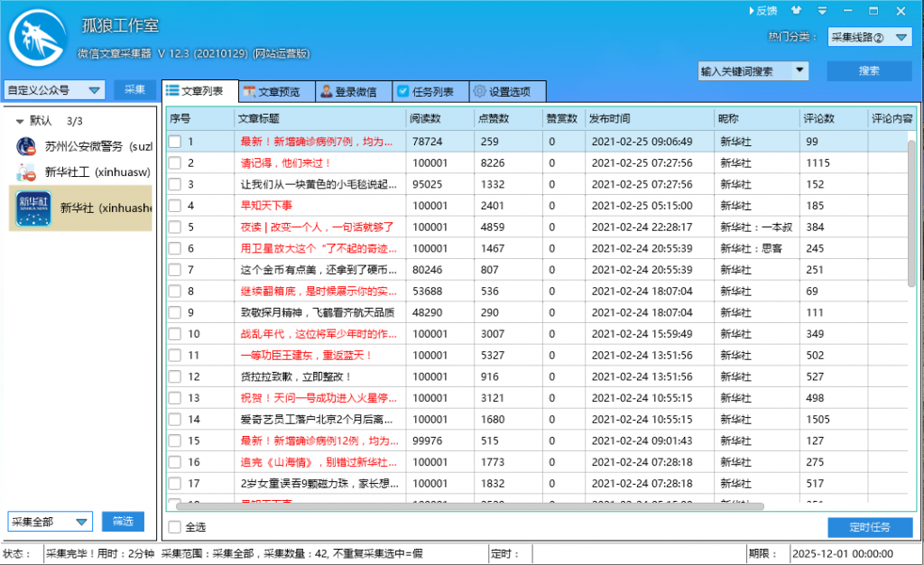The image size is (924, 565).
Task: Click the 赞赏数 column header
Action: (x=564, y=118)
